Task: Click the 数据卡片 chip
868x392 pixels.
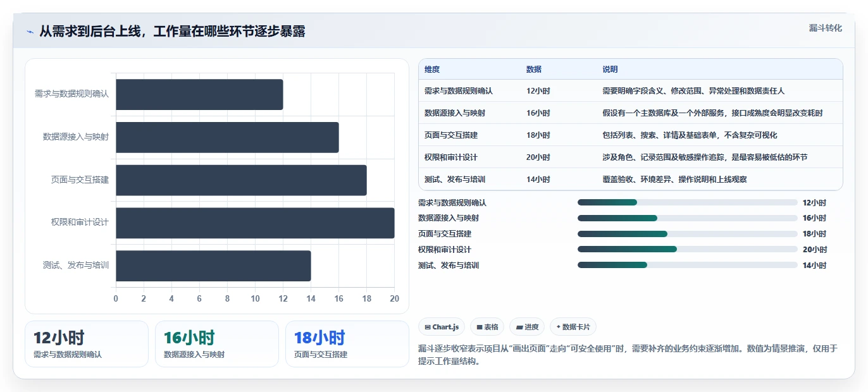Action: pos(573,327)
